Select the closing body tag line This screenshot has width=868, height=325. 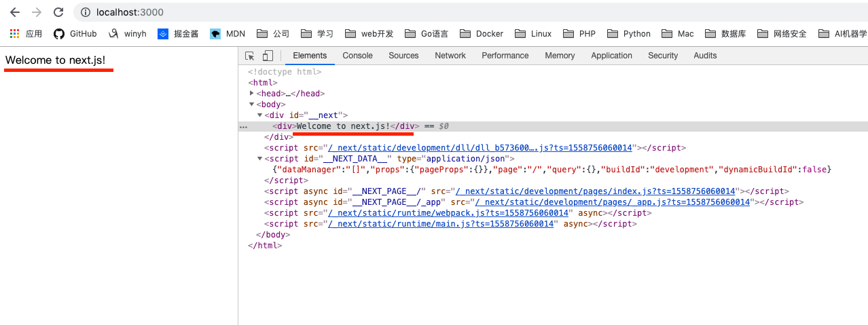click(x=273, y=235)
